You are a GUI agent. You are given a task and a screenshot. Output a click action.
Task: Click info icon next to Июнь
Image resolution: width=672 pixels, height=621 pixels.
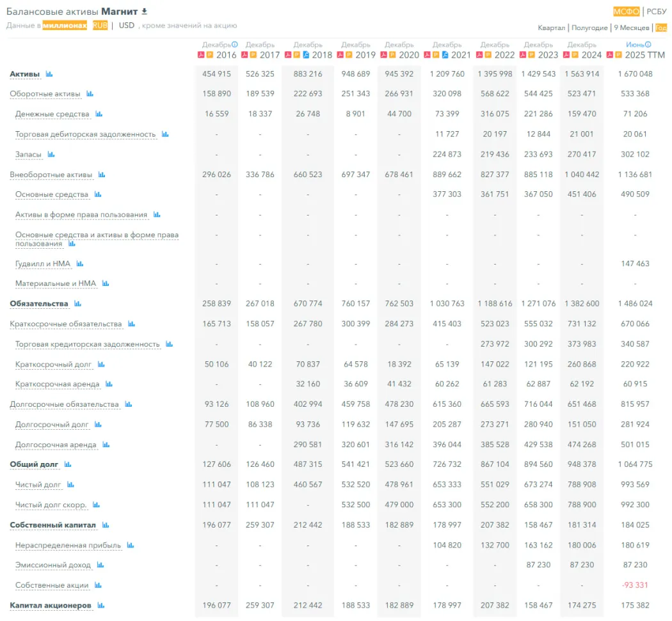(x=648, y=45)
